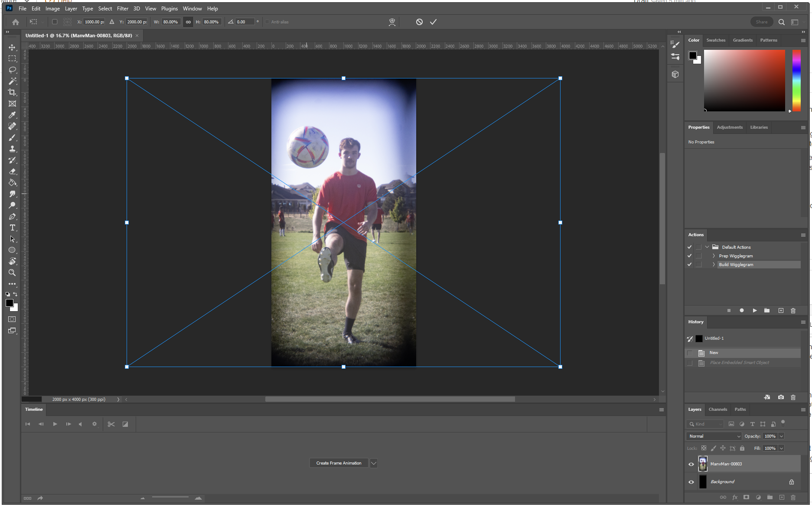Switch to warp mode icon in options bar
The image size is (812, 507).
point(392,22)
